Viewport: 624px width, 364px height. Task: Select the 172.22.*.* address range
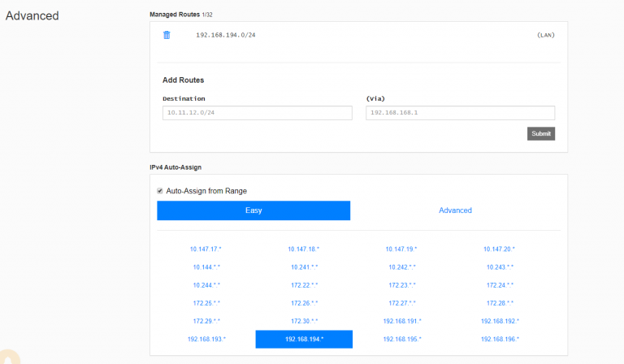point(304,285)
